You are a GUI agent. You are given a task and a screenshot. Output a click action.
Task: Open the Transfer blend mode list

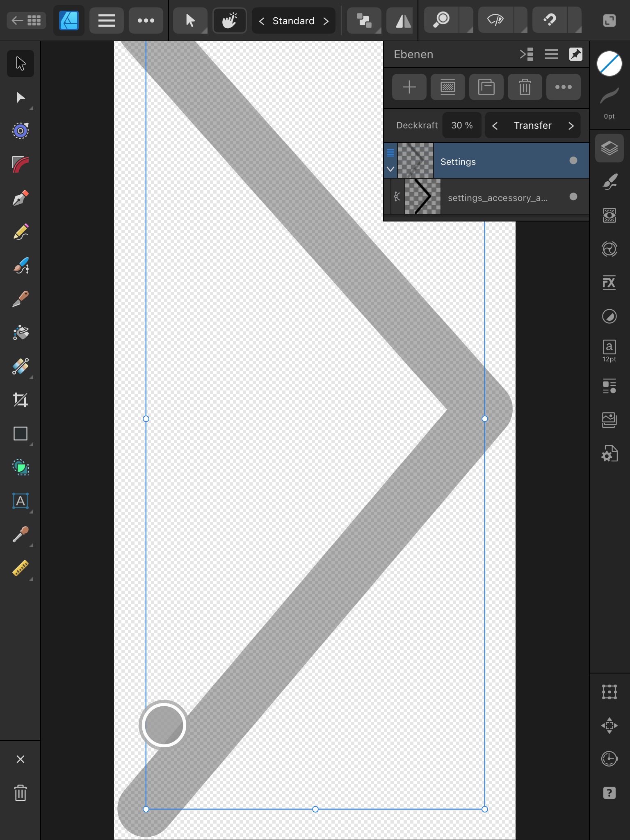point(533,126)
